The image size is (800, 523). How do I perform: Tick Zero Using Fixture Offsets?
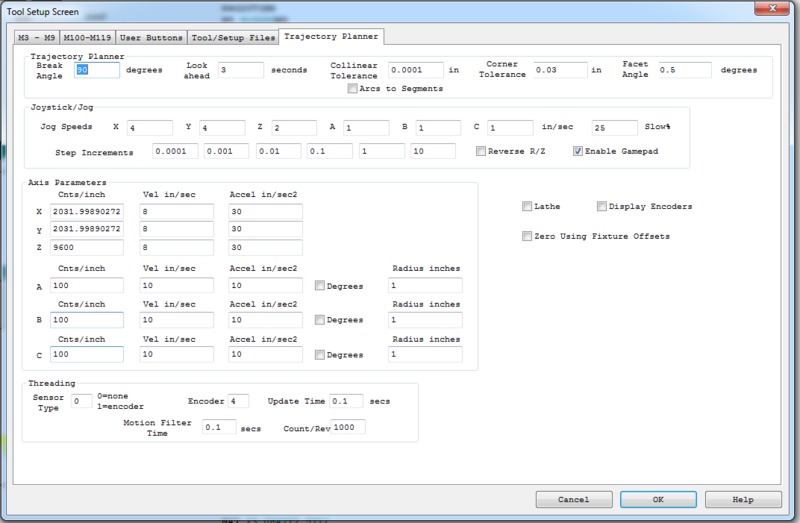coord(527,237)
